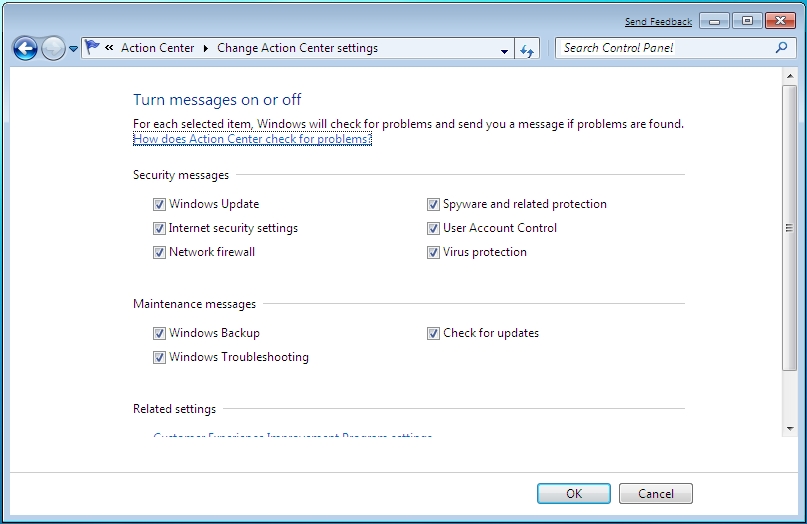Image resolution: width=807 pixels, height=524 pixels.
Task: Click the magnifier search icon
Action: click(781, 48)
